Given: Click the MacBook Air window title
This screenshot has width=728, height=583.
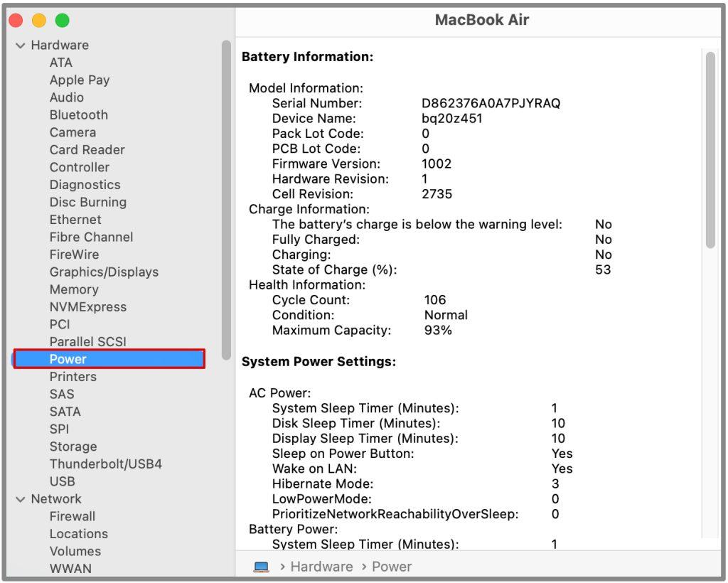Looking at the screenshot, I should click(x=482, y=20).
